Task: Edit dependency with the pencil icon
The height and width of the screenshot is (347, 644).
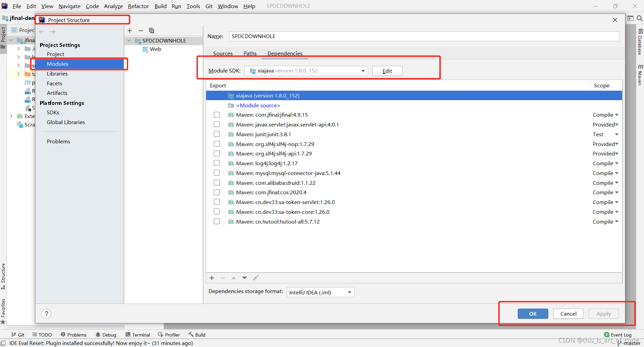Action: pos(256,278)
